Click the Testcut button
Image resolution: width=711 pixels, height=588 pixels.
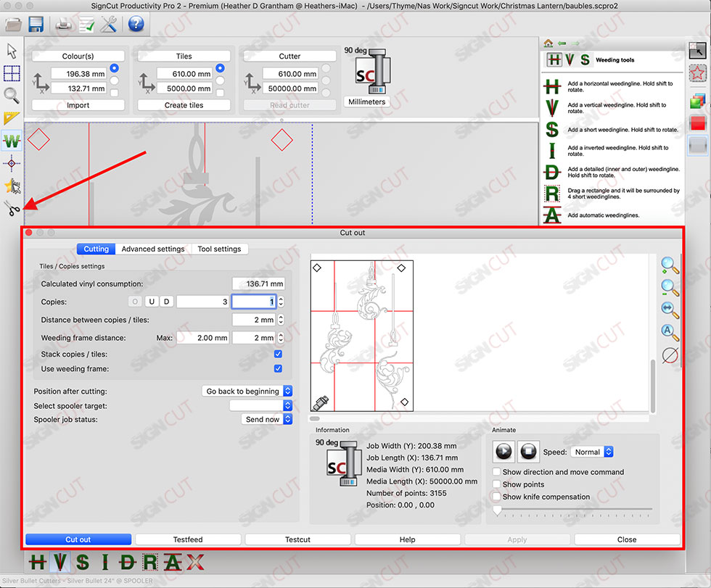pos(298,539)
